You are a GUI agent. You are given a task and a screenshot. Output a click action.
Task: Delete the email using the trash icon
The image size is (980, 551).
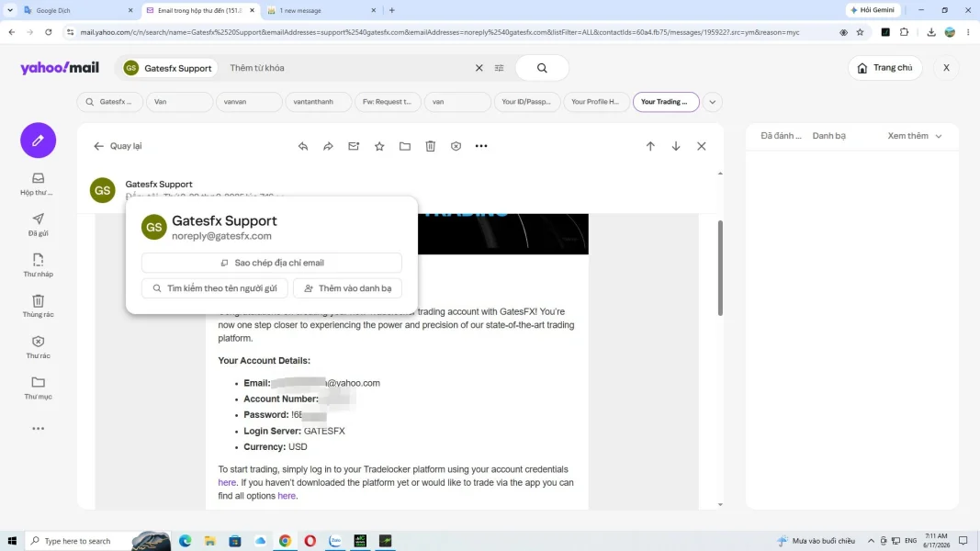431,146
